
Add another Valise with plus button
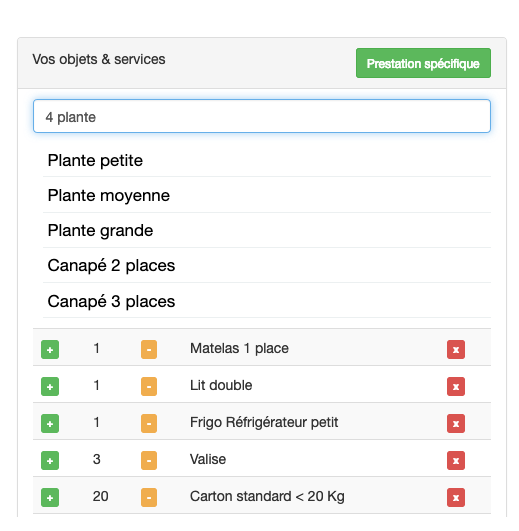50,461
